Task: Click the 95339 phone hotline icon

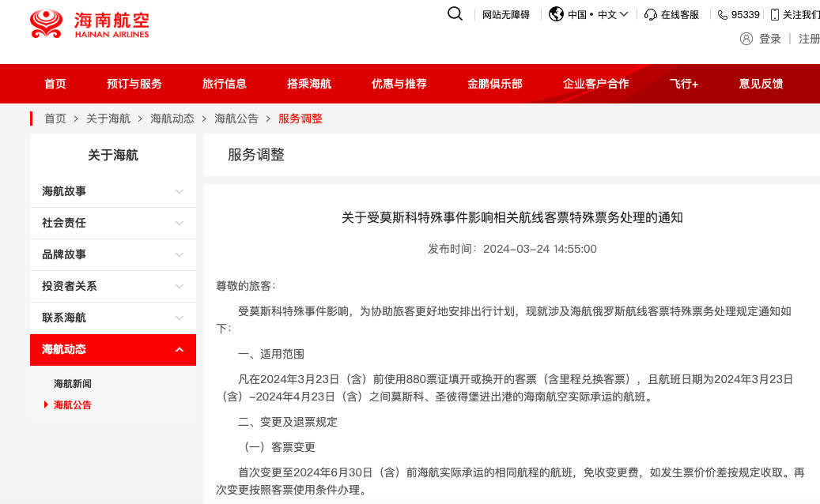Action: [722, 15]
